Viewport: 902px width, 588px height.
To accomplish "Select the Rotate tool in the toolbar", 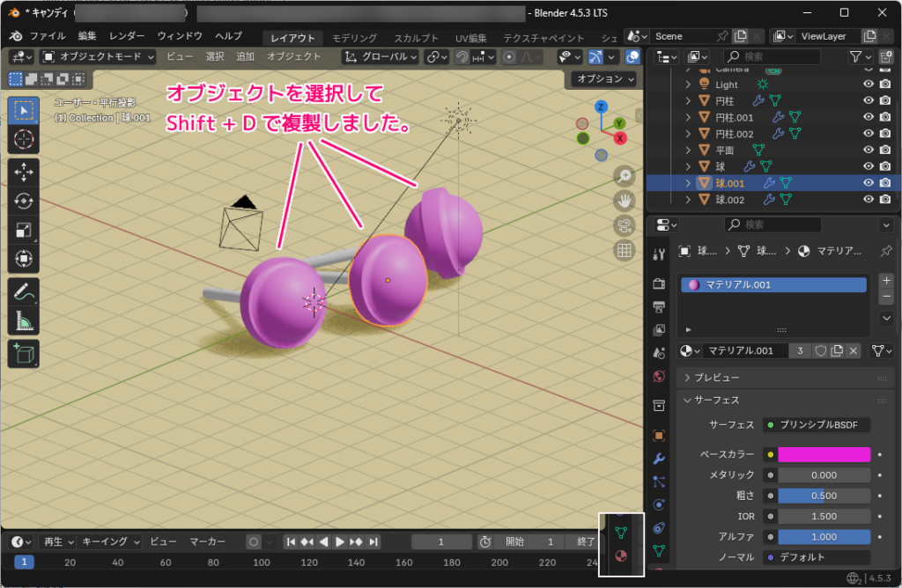I will pos(24,201).
